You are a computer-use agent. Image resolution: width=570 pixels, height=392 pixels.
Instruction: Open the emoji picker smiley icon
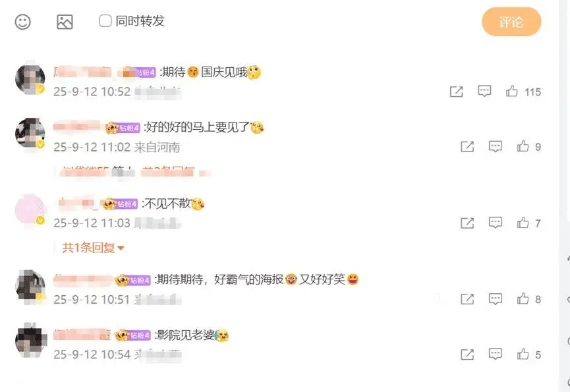(x=22, y=22)
